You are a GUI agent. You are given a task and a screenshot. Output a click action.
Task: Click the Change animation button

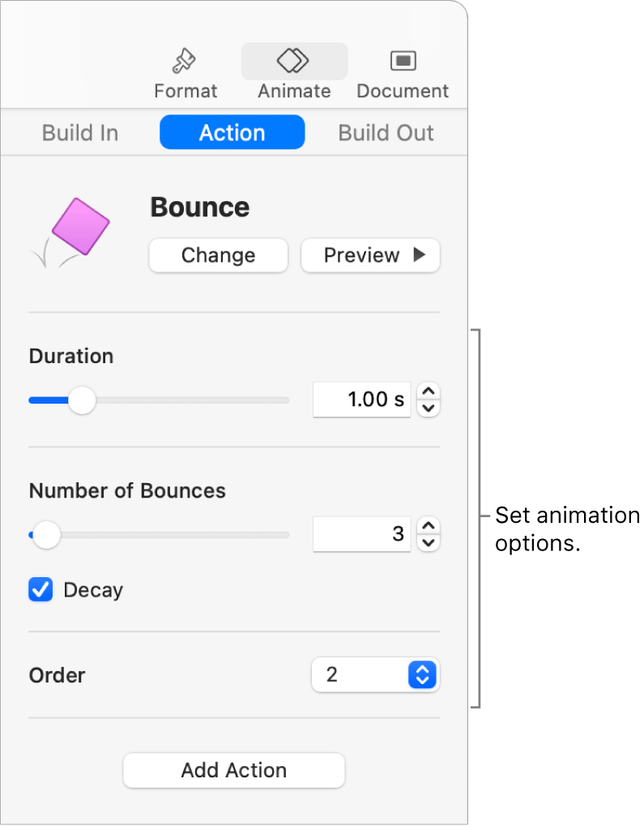tap(218, 255)
